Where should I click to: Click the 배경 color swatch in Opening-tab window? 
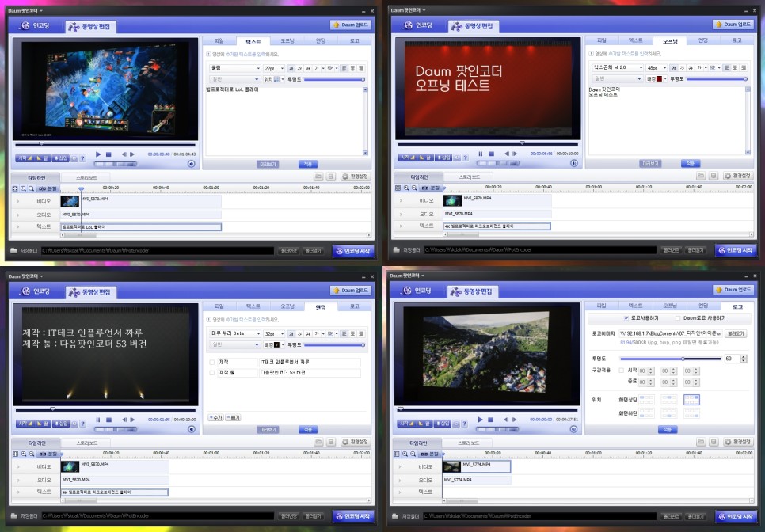[659, 78]
